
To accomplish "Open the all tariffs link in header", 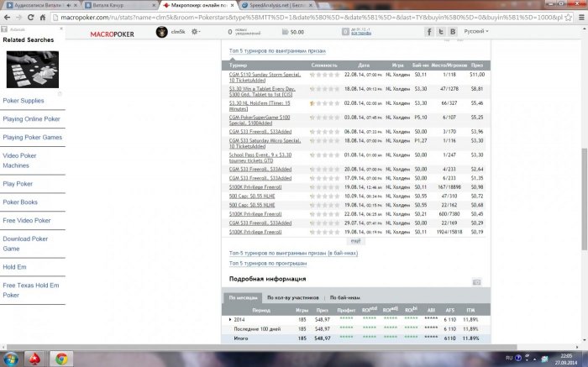I will (x=361, y=34).
